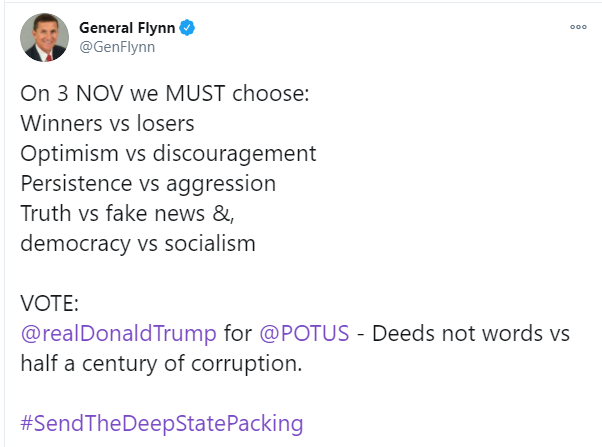Screen dimensions: 602x447
Task: Open General Flynn's profile picture
Action: pyautogui.click(x=45, y=37)
